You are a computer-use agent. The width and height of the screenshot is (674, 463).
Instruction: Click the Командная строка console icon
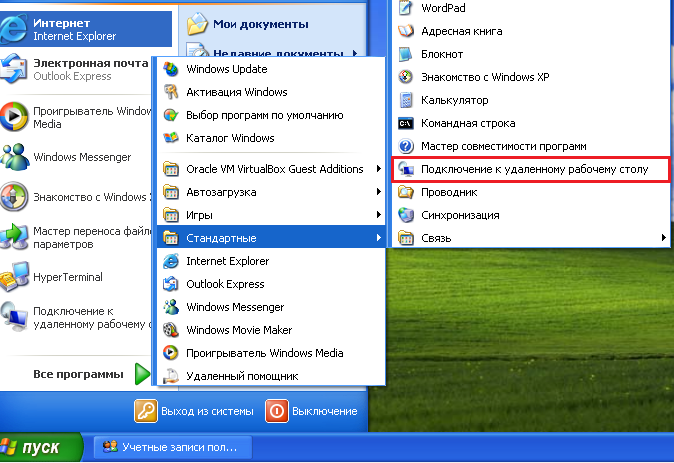coord(406,123)
